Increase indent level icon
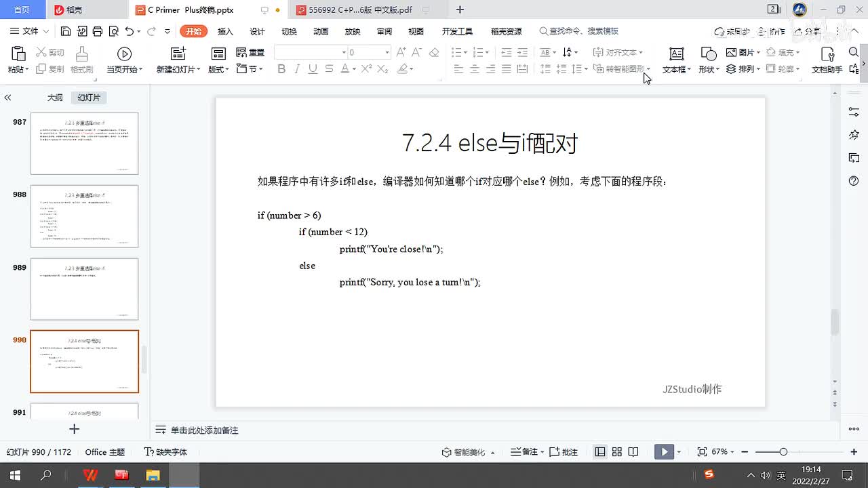 click(x=522, y=52)
